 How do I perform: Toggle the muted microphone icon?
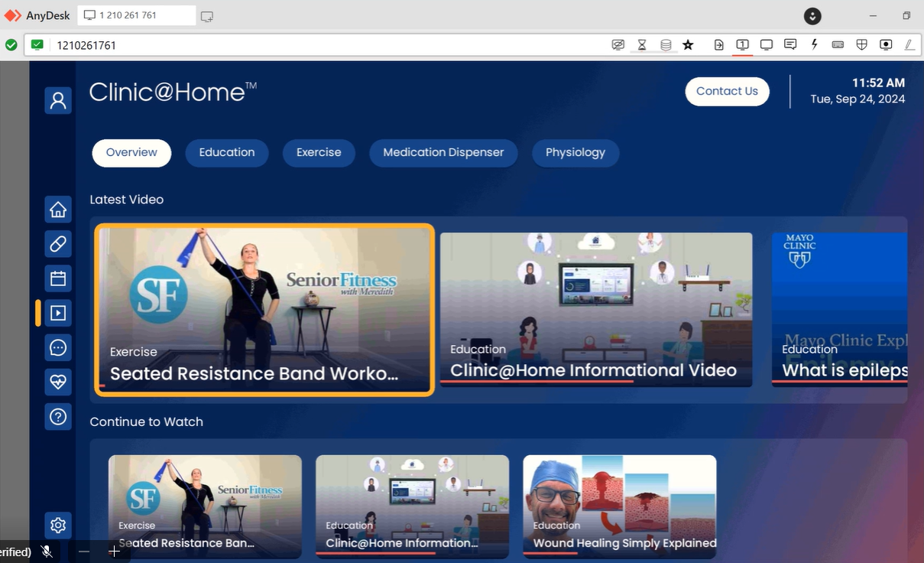(x=47, y=552)
